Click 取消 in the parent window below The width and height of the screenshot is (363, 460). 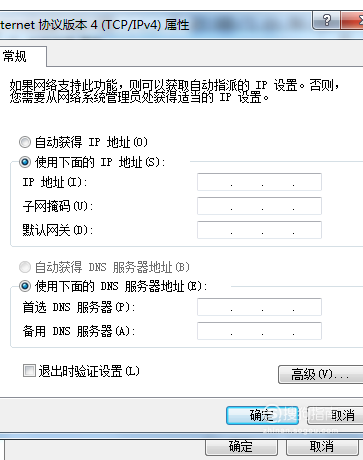click(x=322, y=447)
